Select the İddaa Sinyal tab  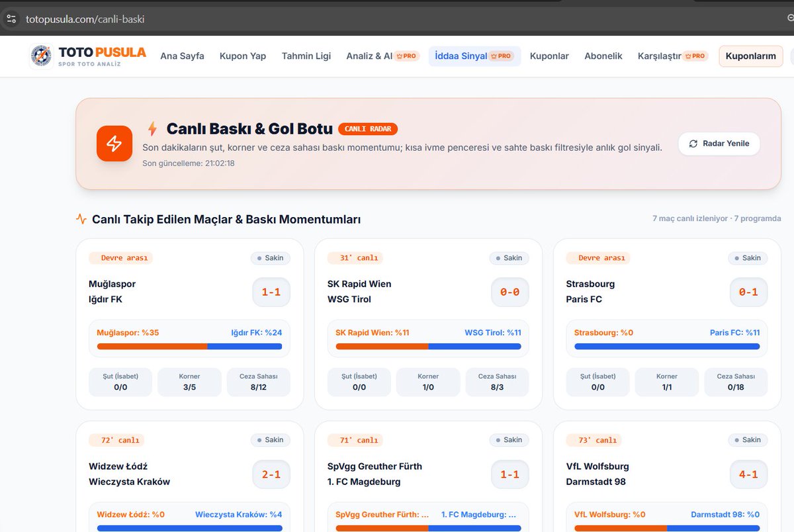474,56
